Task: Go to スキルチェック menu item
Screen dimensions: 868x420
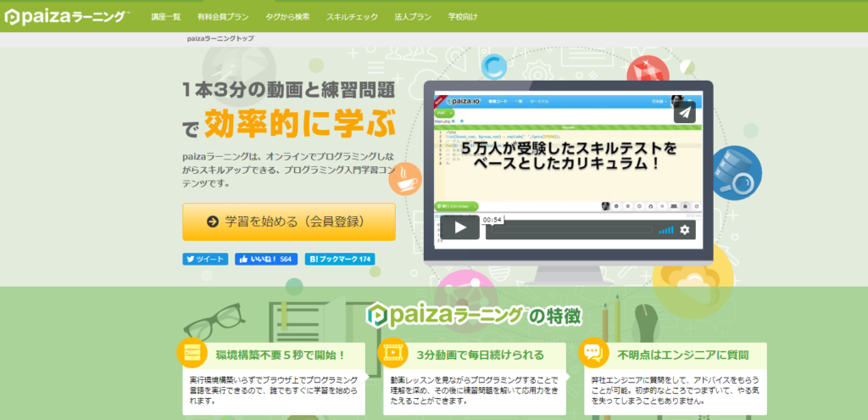Action: point(352,17)
